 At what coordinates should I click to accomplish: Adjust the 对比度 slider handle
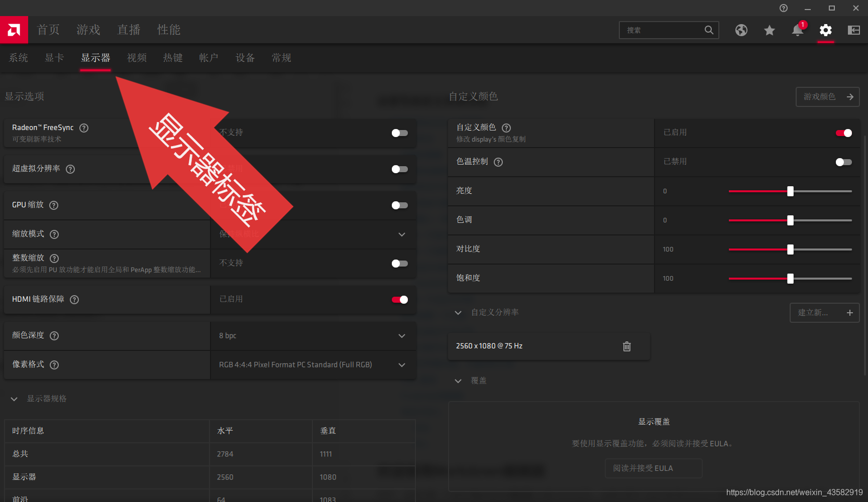[x=791, y=249]
